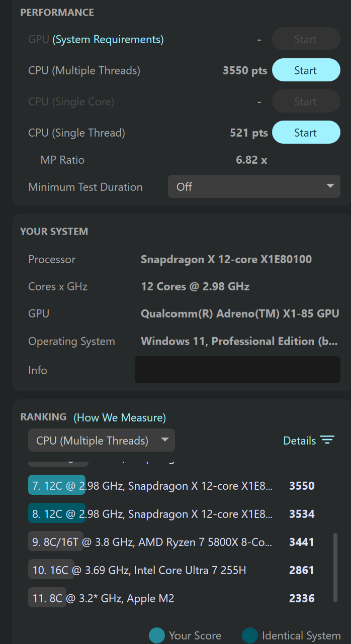Click the RANKING section heading
Image resolution: width=351 pixels, height=644 pixels.
(x=43, y=417)
